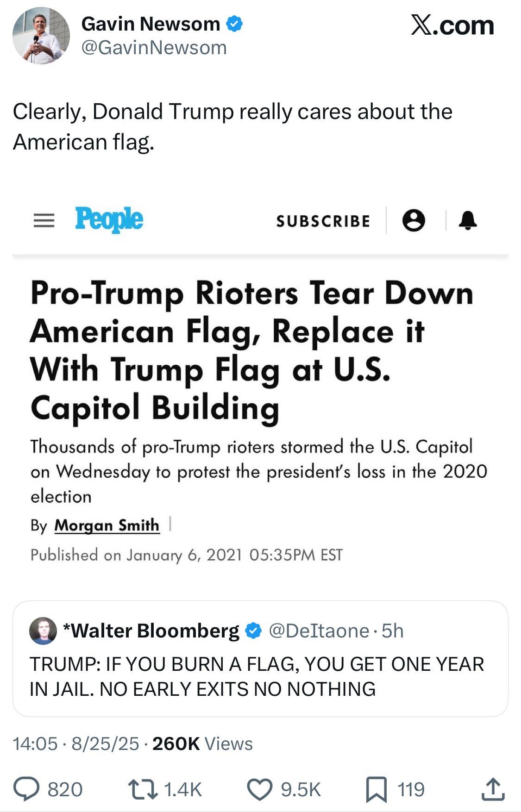
Task: Open the reply comment icon
Action: point(26,789)
